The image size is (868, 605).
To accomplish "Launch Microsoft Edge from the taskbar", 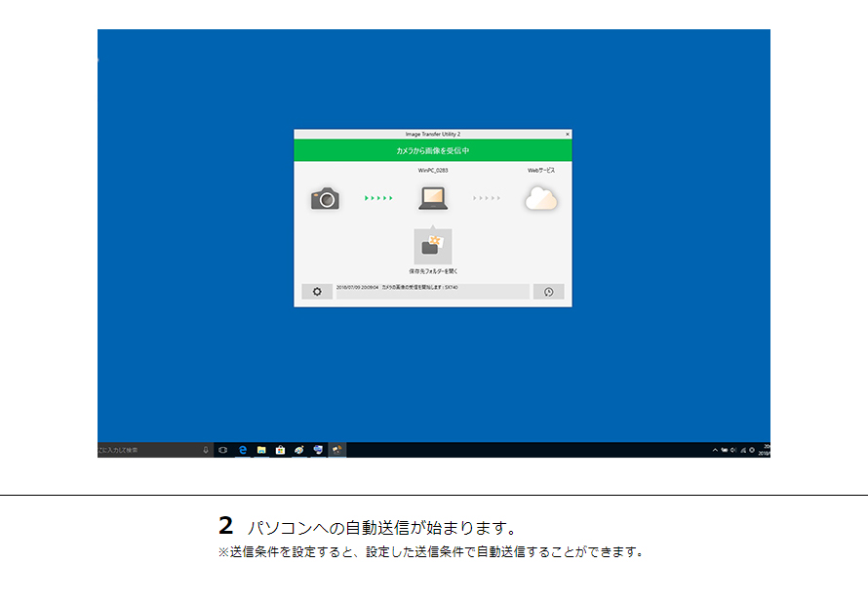I will (x=241, y=450).
